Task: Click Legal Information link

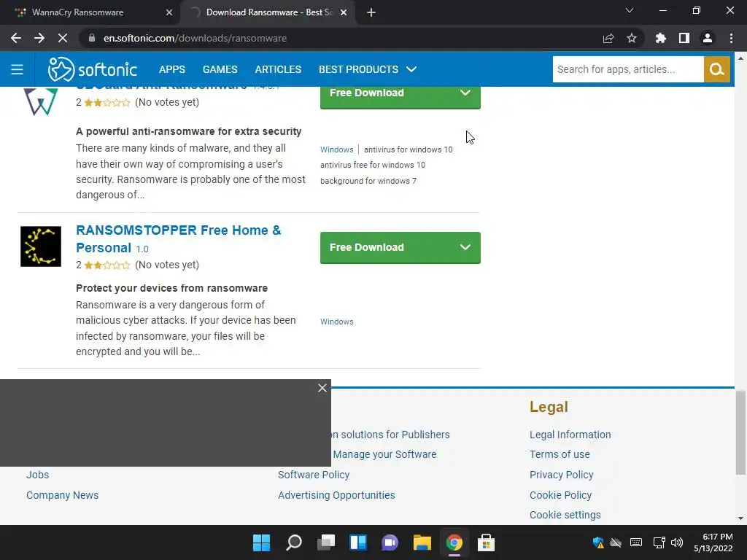Action: 570,435
